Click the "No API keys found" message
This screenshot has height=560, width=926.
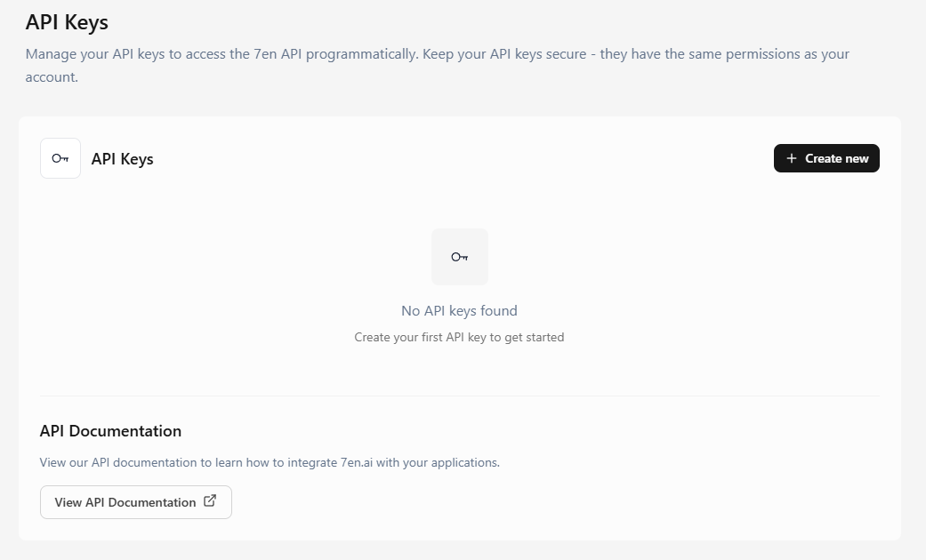459,310
